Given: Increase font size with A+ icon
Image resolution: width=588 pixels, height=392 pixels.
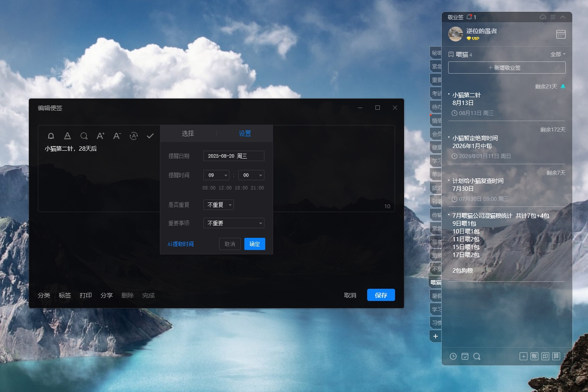Looking at the screenshot, I should pyautogui.click(x=100, y=136).
